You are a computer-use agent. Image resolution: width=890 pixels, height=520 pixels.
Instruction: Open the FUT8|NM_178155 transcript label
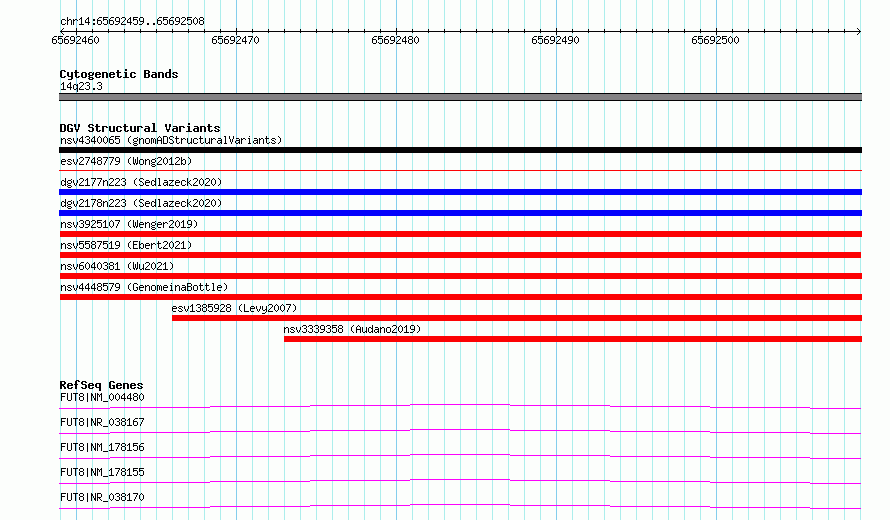(x=102, y=472)
